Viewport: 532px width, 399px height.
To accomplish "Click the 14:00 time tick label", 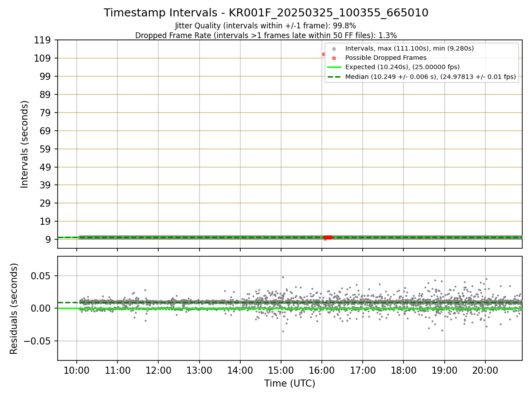I will (x=240, y=370).
